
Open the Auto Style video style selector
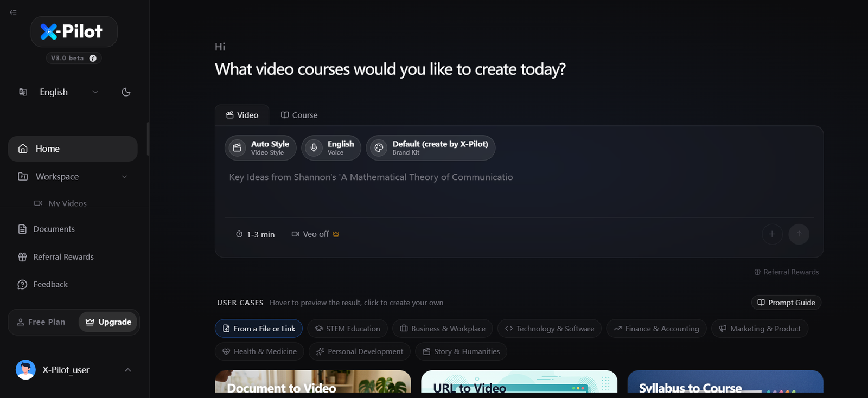[260, 147]
